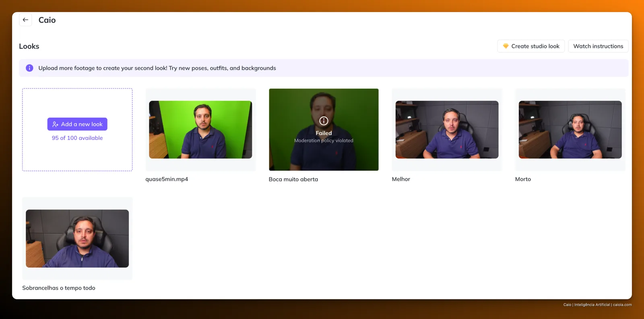Click the person-plus icon in Add a new look
The height and width of the screenshot is (319, 644).
point(55,124)
